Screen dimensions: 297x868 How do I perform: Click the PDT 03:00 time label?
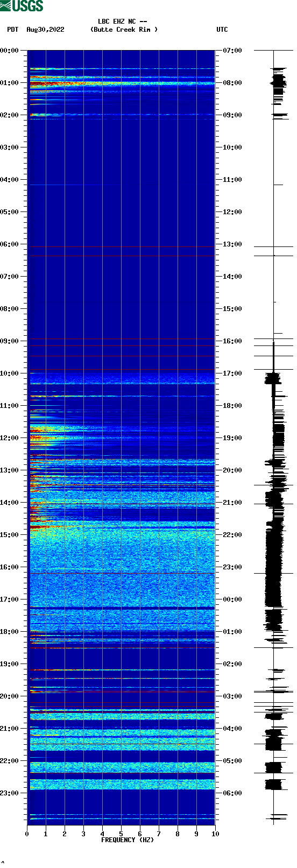pyautogui.click(x=10, y=147)
